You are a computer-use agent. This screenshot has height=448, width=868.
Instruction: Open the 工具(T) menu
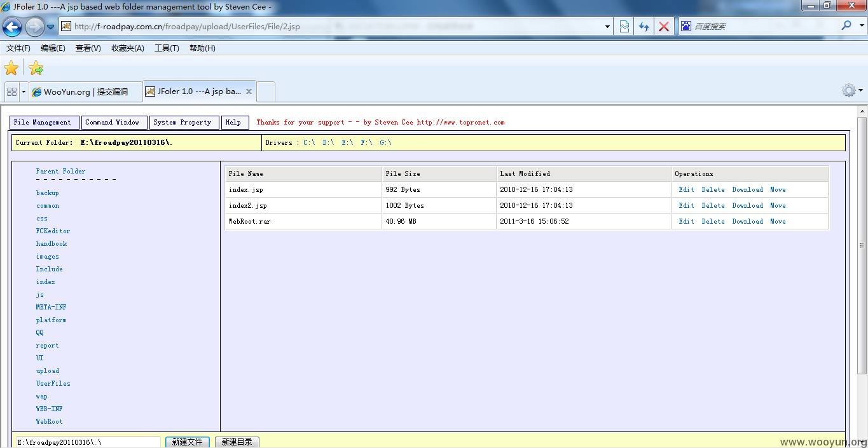(x=167, y=48)
